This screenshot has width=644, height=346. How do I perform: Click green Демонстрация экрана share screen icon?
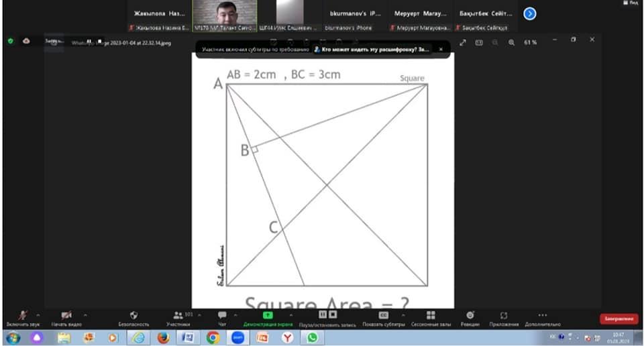pos(268,314)
